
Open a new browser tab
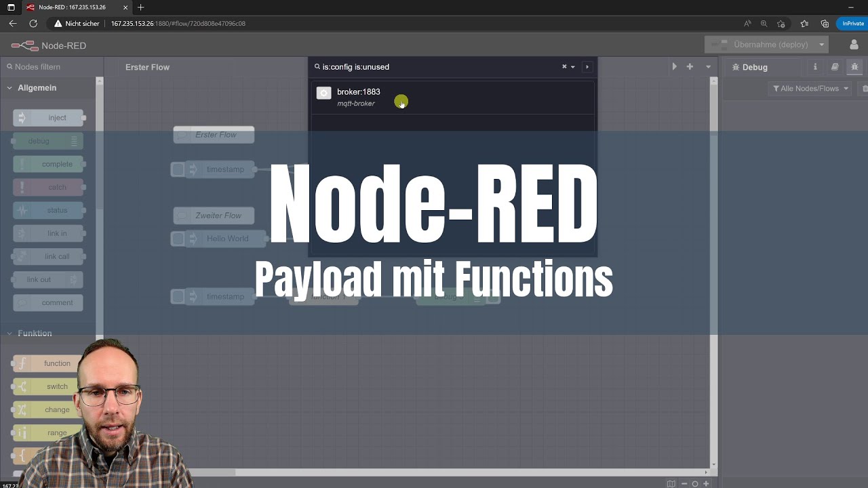click(x=141, y=7)
